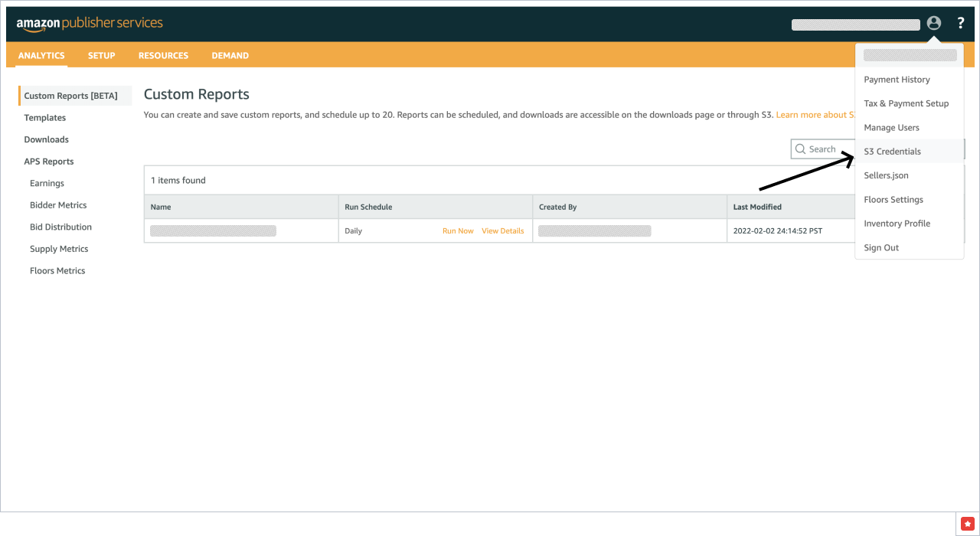
Task: Select S3 Credentials from the account menu
Action: point(892,151)
